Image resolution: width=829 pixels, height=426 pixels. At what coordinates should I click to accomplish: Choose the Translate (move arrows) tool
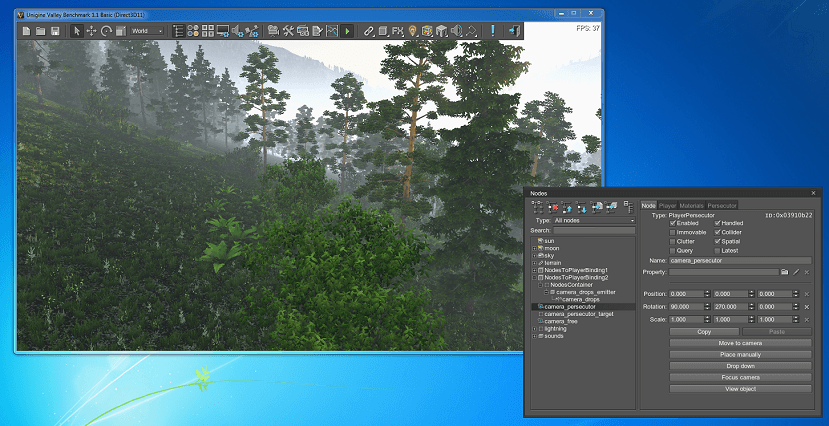click(91, 31)
